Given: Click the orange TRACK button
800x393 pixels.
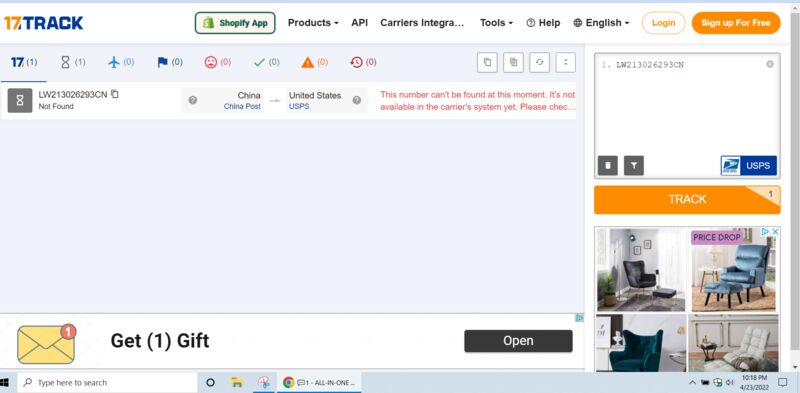Looking at the screenshot, I should click(x=687, y=200).
